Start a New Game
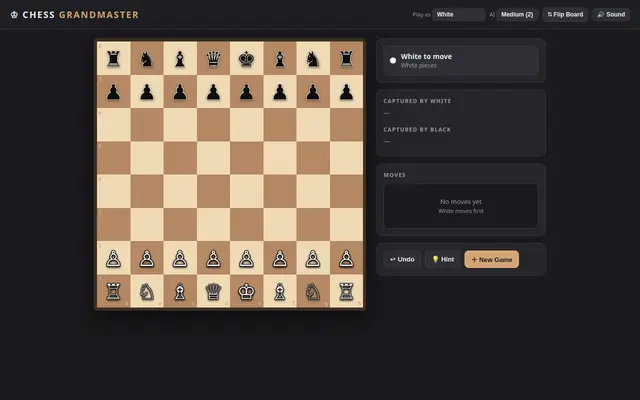Viewport: 640px width, 400px height. coord(491,259)
